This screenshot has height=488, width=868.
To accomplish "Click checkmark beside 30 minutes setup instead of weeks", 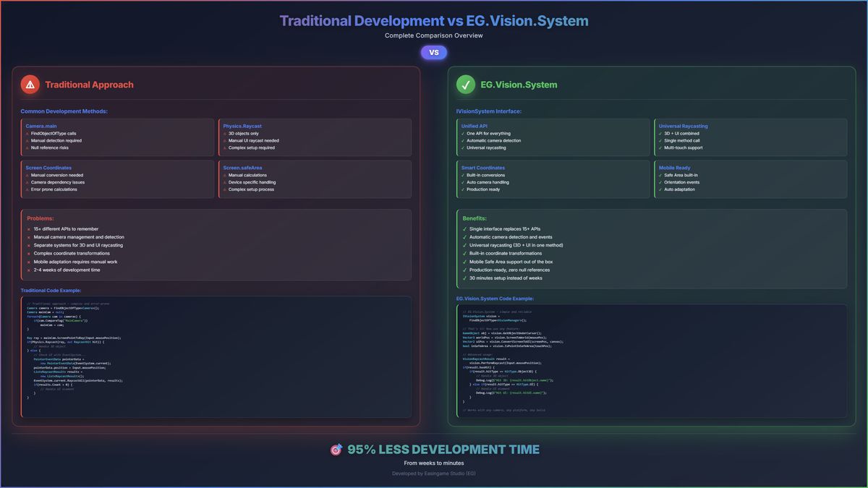I will point(465,278).
